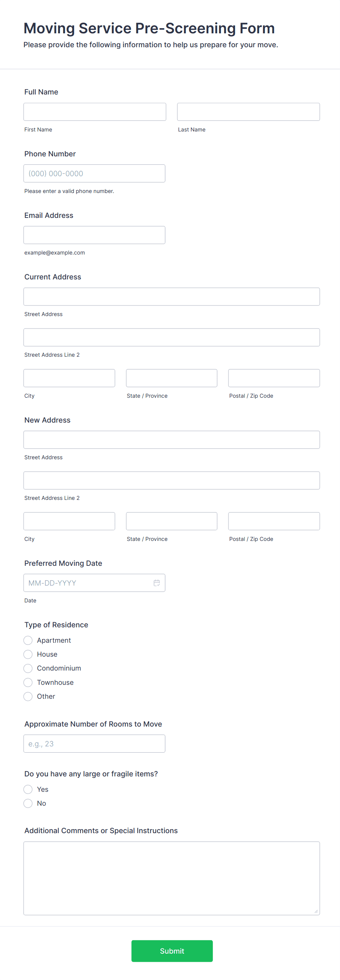Pick Townhouse residence type
This screenshot has height=980, width=340.
[28, 683]
